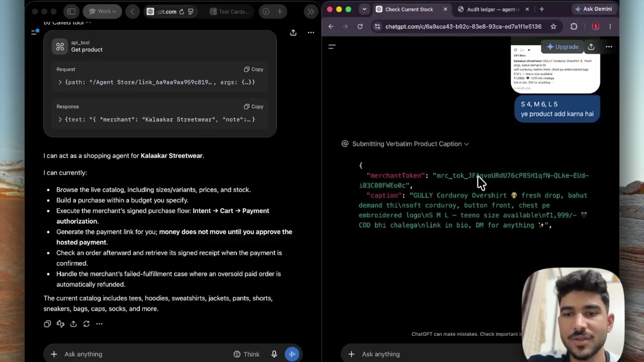Share the assistant reply from the action row

[x=73, y=324]
